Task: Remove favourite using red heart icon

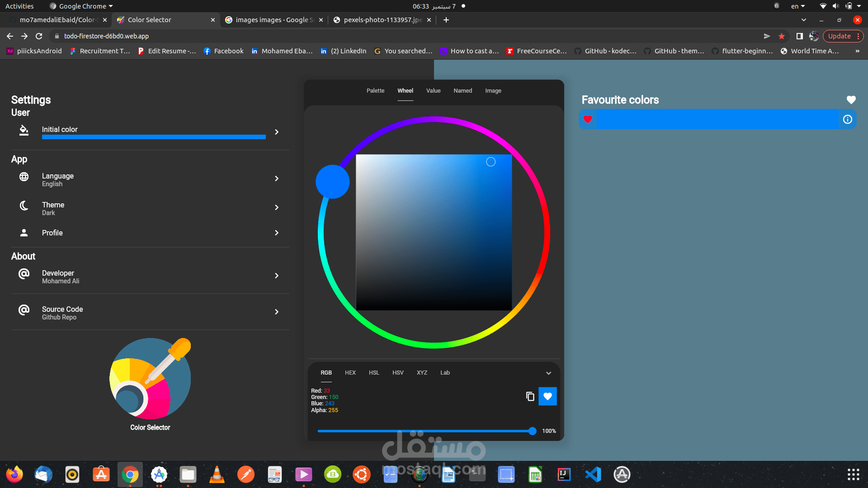Action: pyautogui.click(x=587, y=119)
